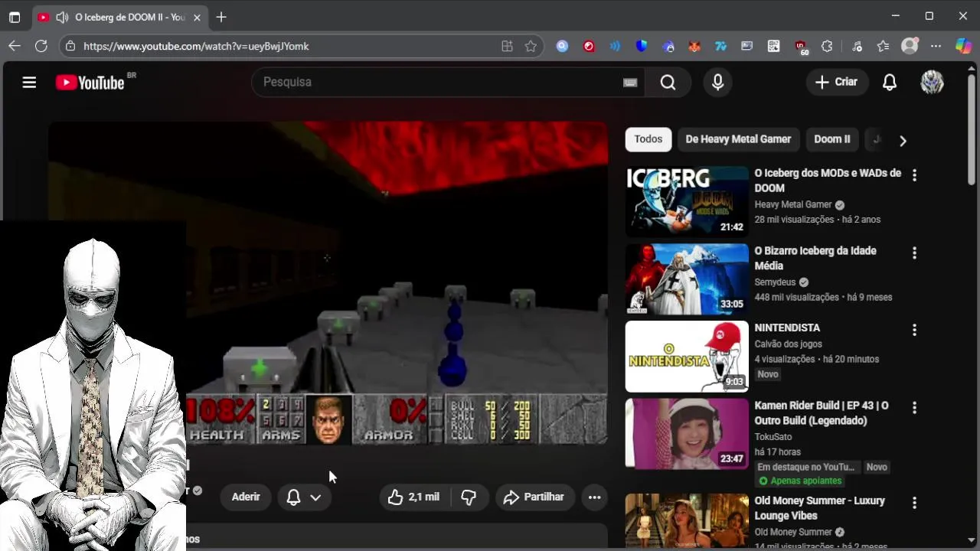This screenshot has height=551, width=980.
Task: Open options for Kamen Rider Build video
Action: [914, 408]
